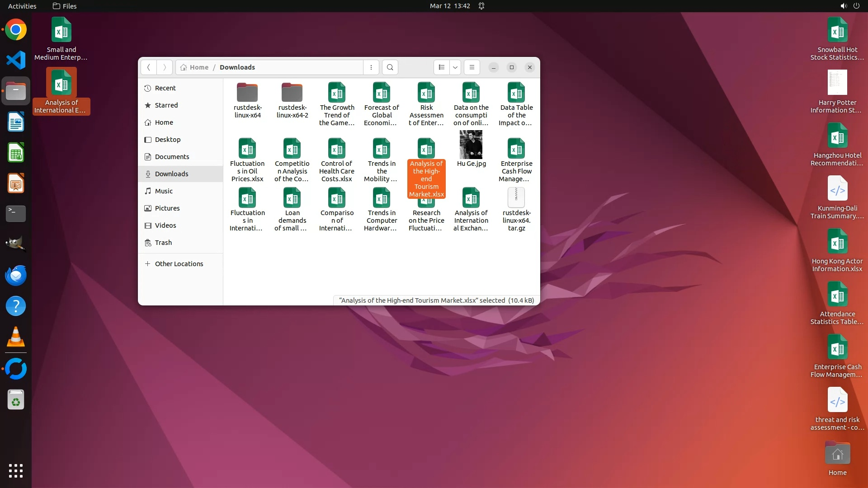Viewport: 868px width, 488px height.
Task: Click the system volume icon
Action: (x=843, y=6)
